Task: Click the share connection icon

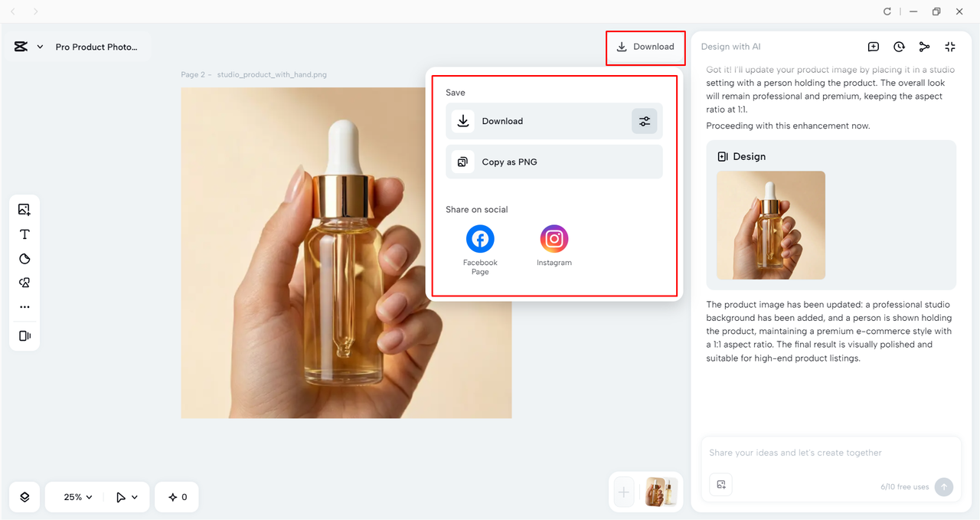Action: click(924, 47)
